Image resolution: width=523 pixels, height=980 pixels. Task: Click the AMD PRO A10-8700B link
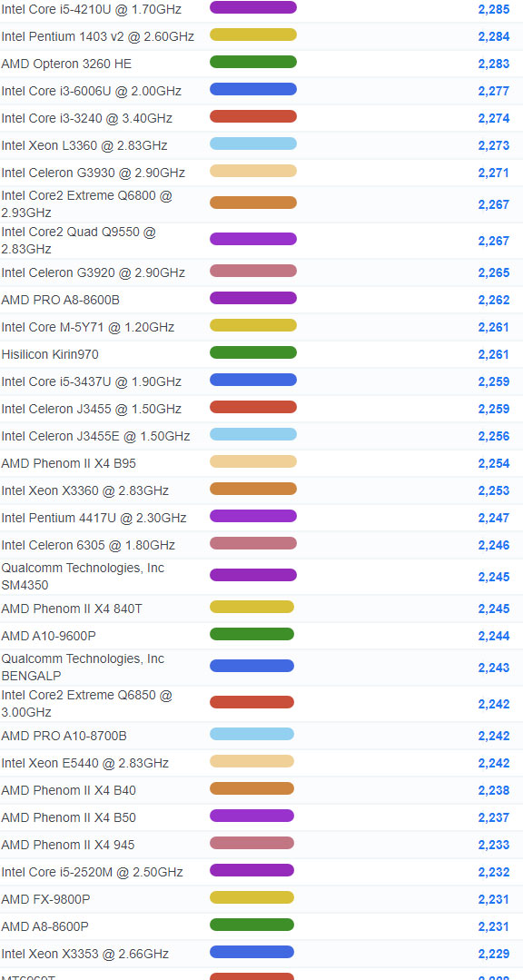point(64,736)
